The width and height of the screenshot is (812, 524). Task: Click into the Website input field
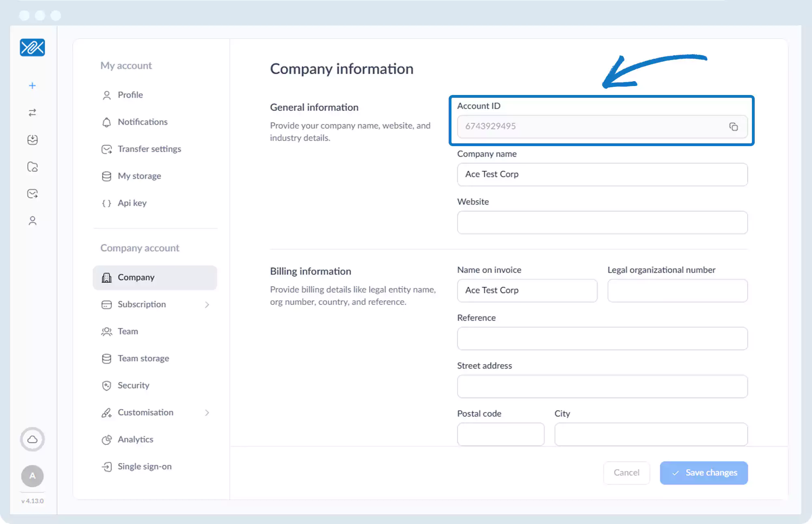[x=602, y=222]
